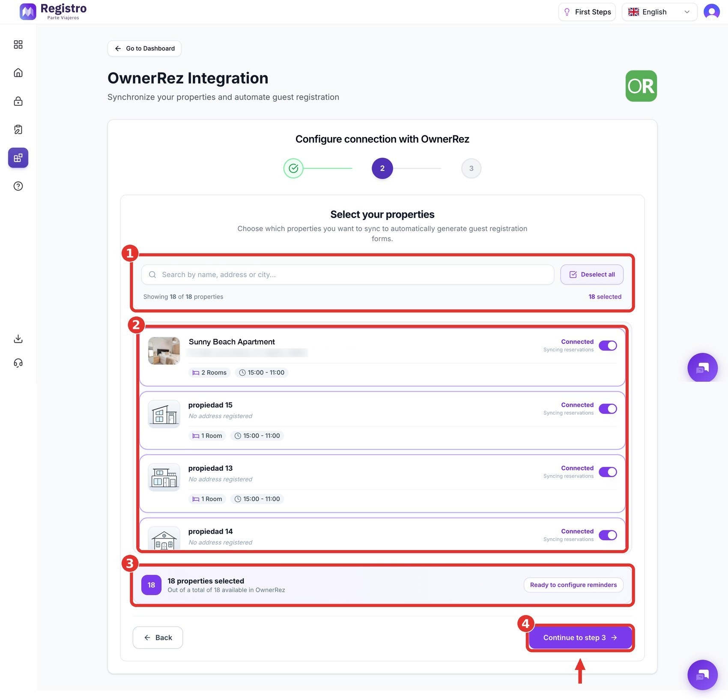The height and width of the screenshot is (700, 728).
Task: Click the completed step one checkmark circle
Action: pyautogui.click(x=293, y=168)
